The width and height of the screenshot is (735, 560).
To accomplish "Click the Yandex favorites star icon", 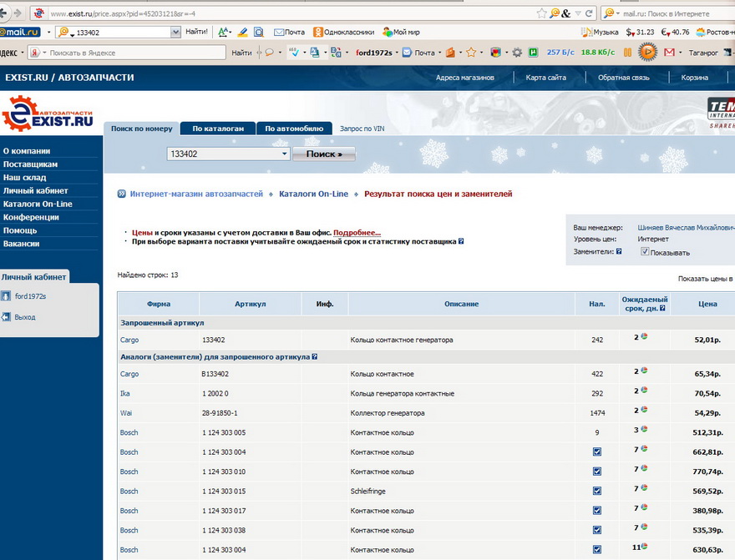I will 471,53.
